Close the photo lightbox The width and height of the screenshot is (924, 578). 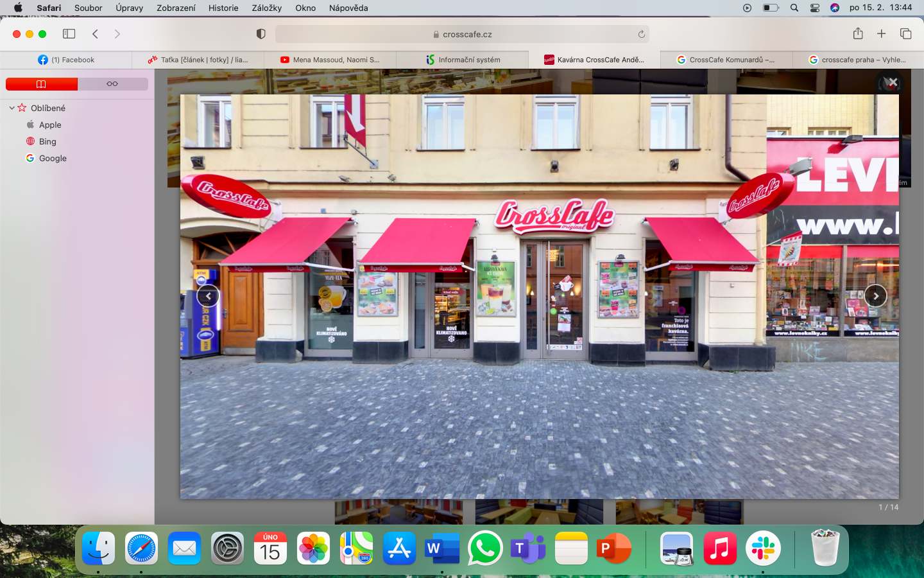click(892, 82)
